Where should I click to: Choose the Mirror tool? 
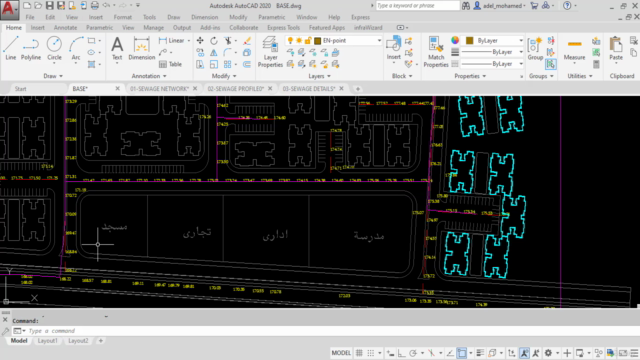[214, 52]
